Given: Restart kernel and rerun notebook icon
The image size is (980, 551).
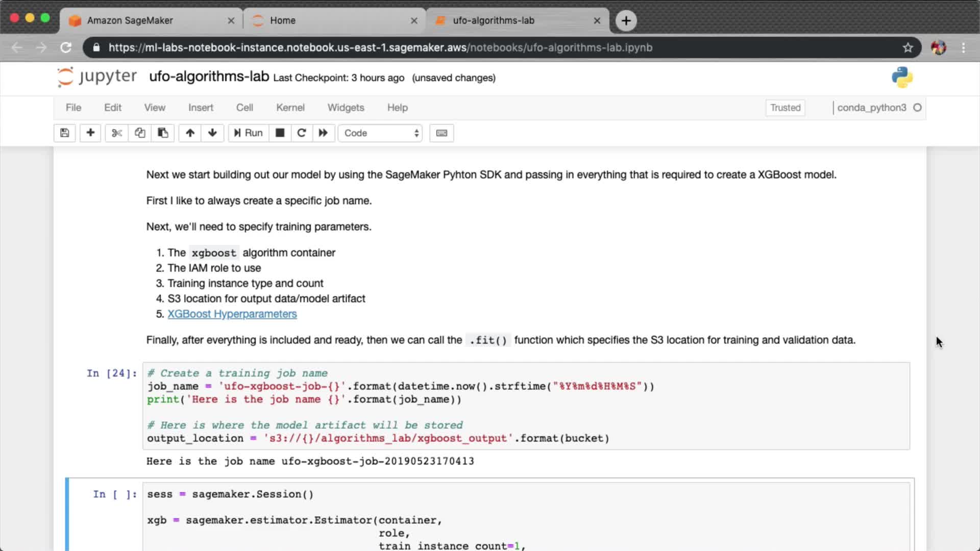Looking at the screenshot, I should [323, 133].
